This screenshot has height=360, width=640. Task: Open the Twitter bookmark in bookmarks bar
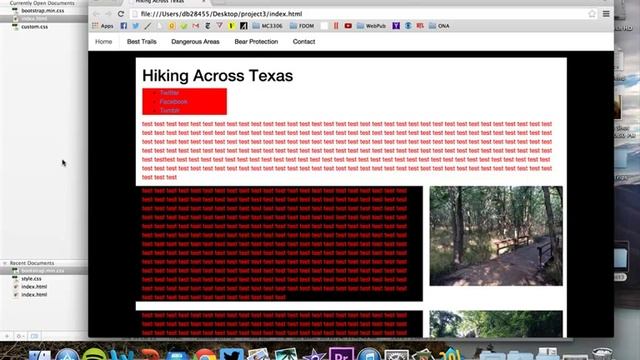136,26
